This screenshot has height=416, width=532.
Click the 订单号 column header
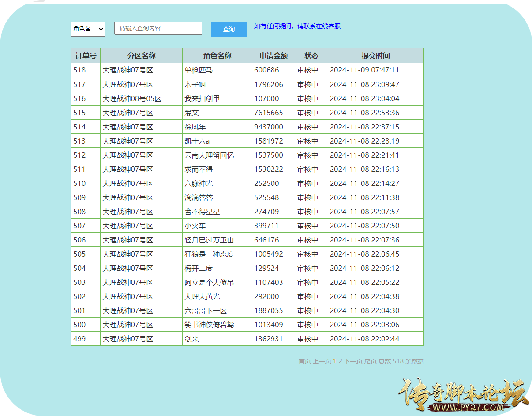tap(86, 56)
